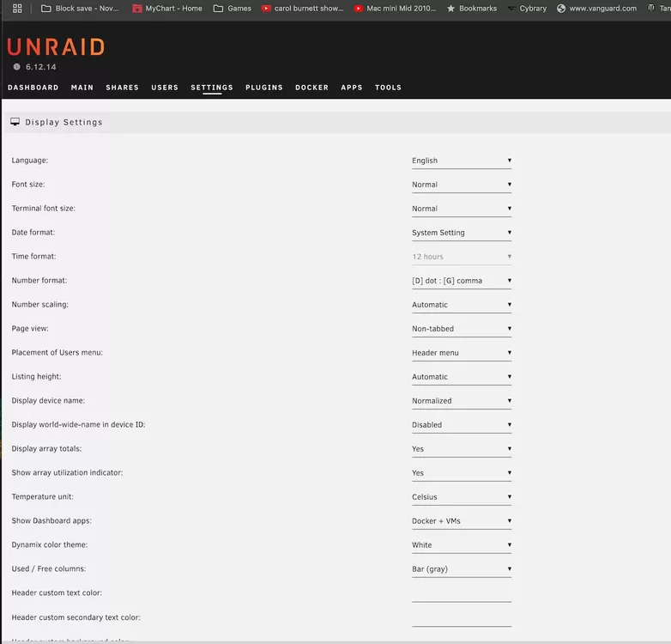Screen dimensions: 671x644
Task: Open the Docker tab
Action: pos(312,88)
